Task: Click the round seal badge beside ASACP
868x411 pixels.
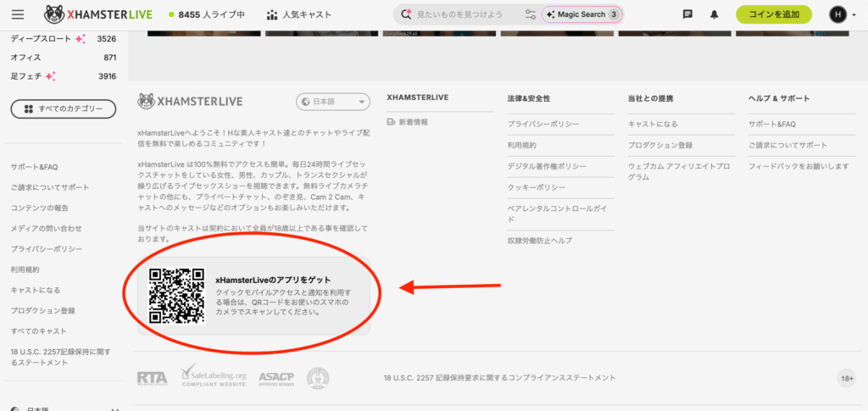Action: pos(318,378)
